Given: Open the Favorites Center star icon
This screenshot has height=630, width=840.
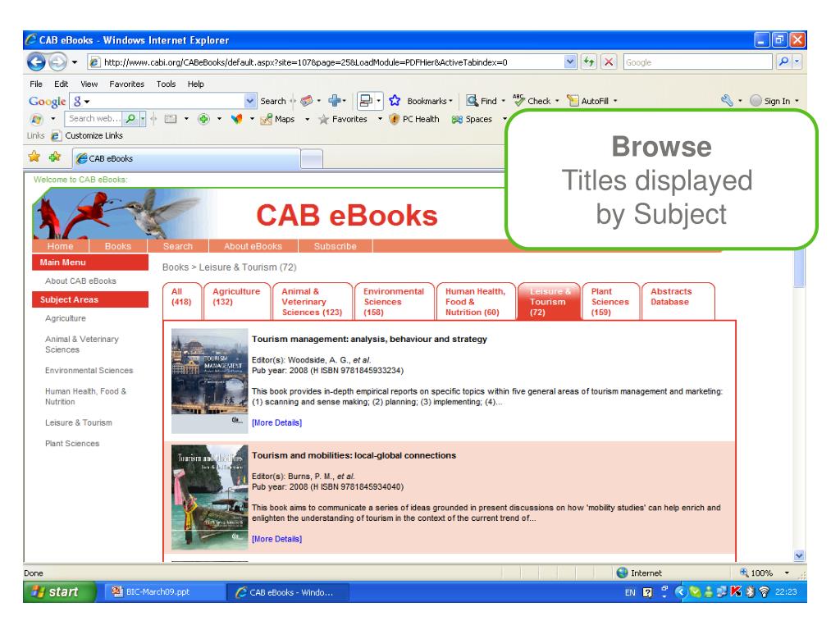Looking at the screenshot, I should pos(34,157).
